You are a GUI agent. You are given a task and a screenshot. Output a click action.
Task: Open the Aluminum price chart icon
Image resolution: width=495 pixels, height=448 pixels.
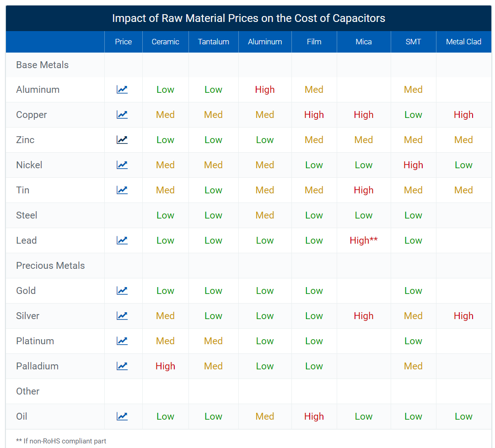pos(122,90)
